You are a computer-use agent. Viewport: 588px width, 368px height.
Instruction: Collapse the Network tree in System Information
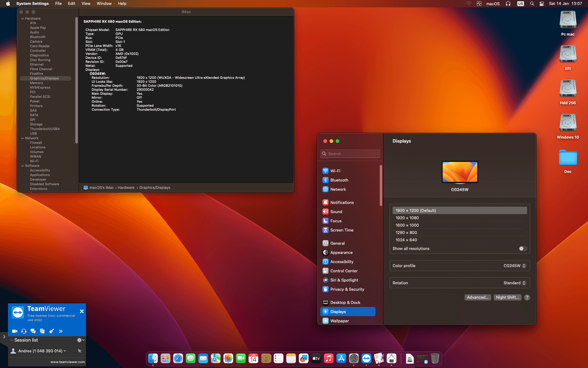coord(22,138)
